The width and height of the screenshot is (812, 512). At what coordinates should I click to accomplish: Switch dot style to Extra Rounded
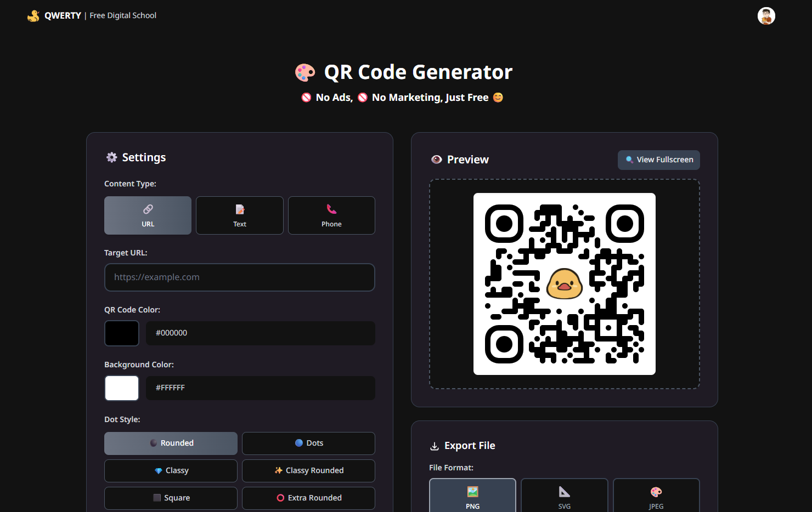tap(308, 498)
